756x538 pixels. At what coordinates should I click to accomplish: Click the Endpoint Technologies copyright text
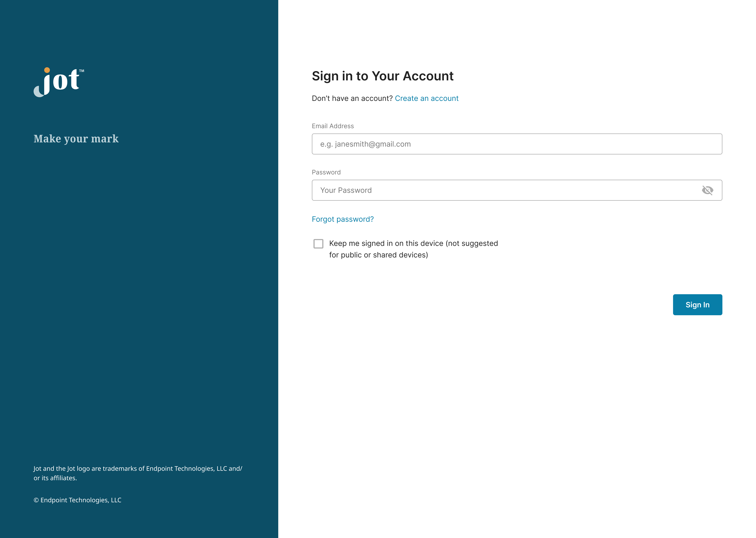click(x=77, y=500)
